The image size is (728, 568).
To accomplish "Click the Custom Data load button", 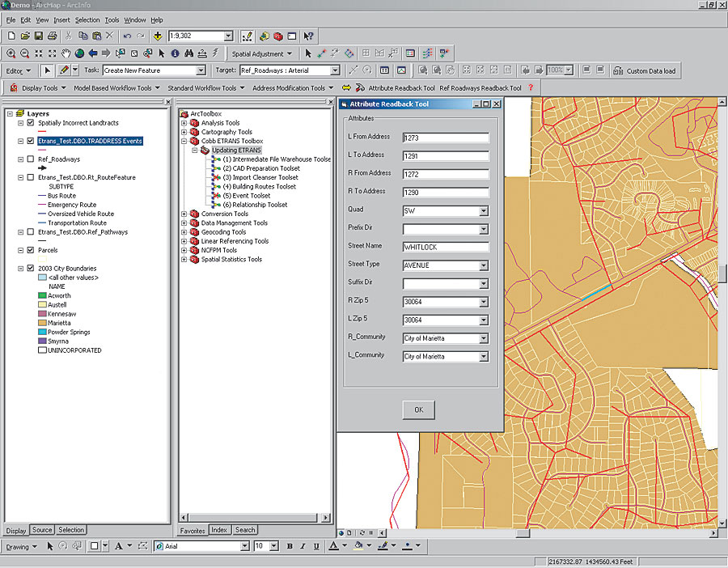I will (x=645, y=71).
